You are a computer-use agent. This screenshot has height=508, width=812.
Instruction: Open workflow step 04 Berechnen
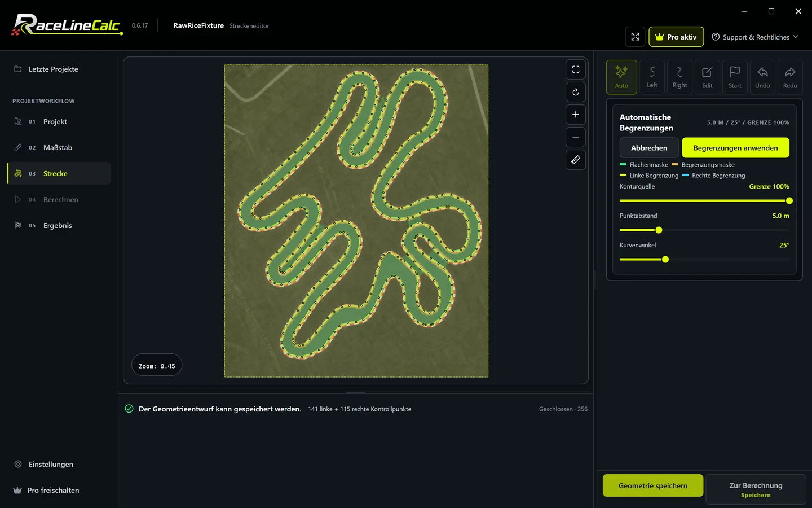coord(59,199)
